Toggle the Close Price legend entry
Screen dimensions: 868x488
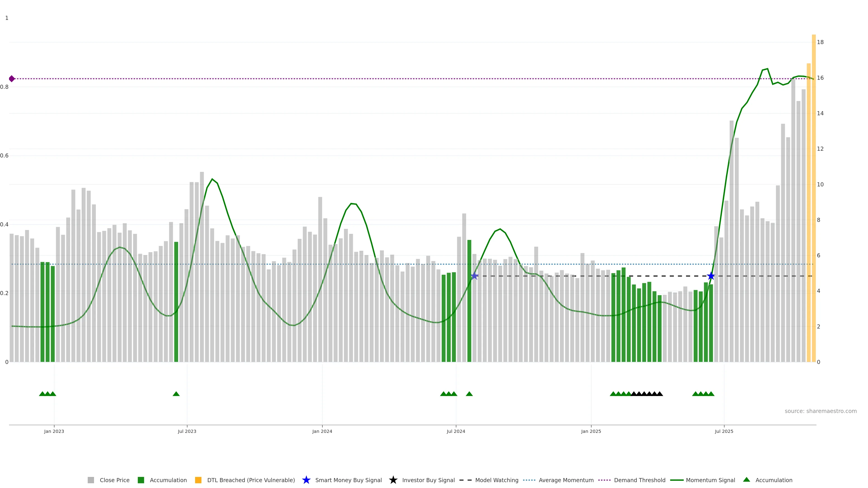click(x=115, y=480)
